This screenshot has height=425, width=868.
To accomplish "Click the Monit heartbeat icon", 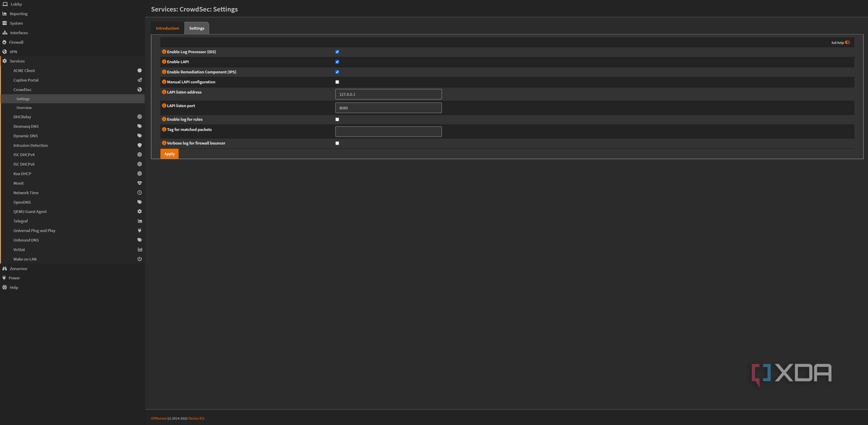I will pos(139,183).
